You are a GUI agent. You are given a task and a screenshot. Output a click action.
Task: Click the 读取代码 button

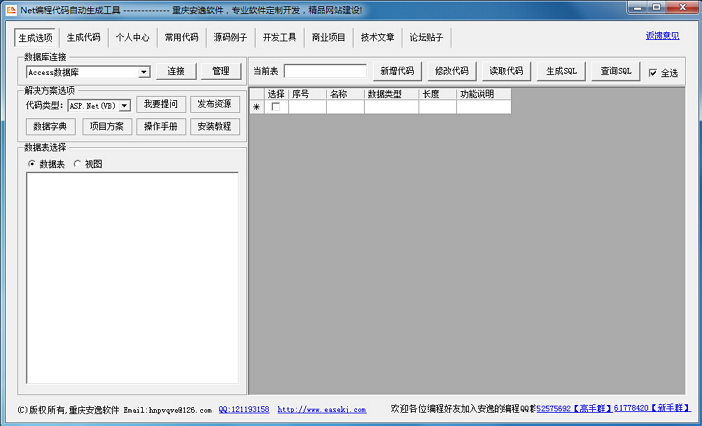(x=506, y=71)
